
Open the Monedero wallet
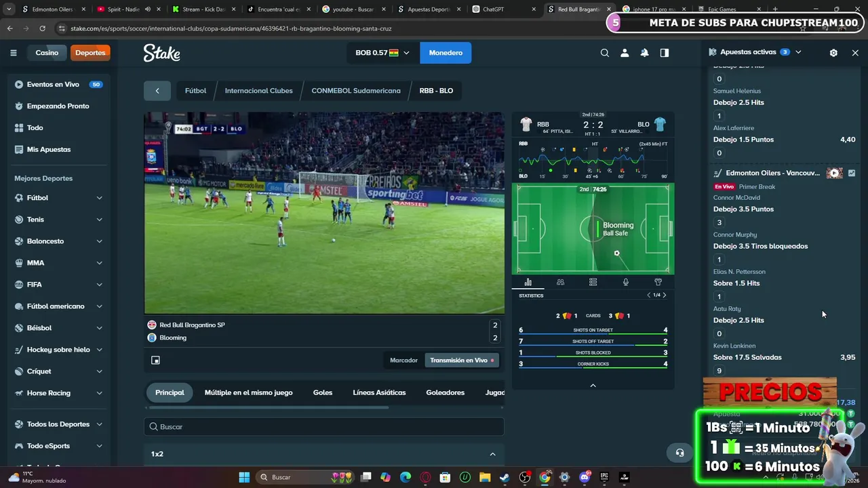click(446, 53)
